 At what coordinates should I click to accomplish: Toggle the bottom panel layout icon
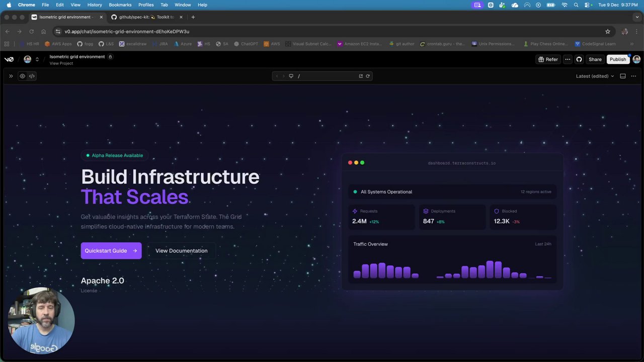click(x=623, y=76)
